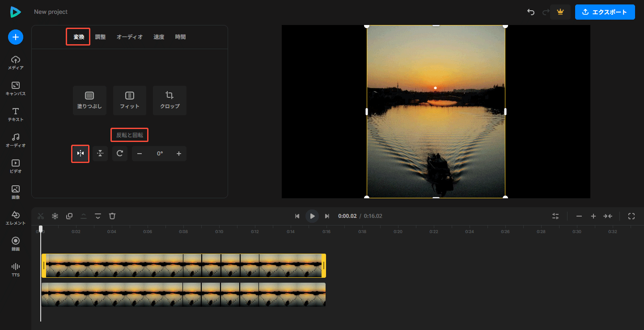The width and height of the screenshot is (644, 330).
Task: Click the left yellow trim handle of clip
Action: (x=44, y=266)
